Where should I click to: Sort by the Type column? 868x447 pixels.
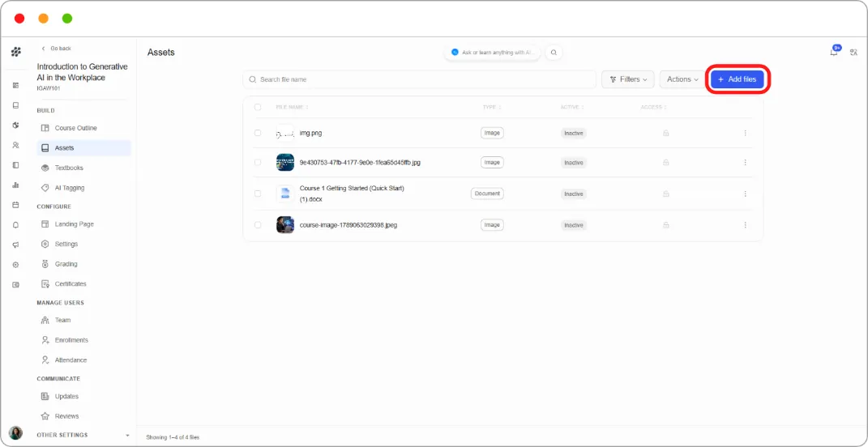click(x=492, y=108)
